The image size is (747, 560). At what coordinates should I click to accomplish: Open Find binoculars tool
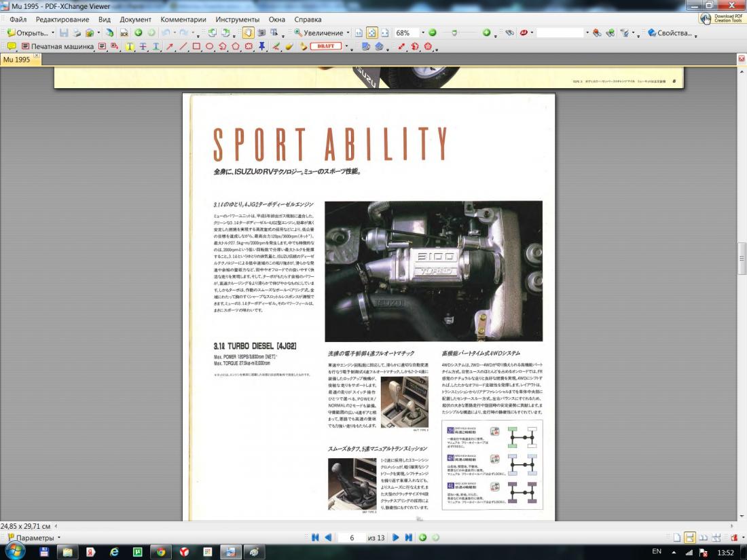point(510,33)
